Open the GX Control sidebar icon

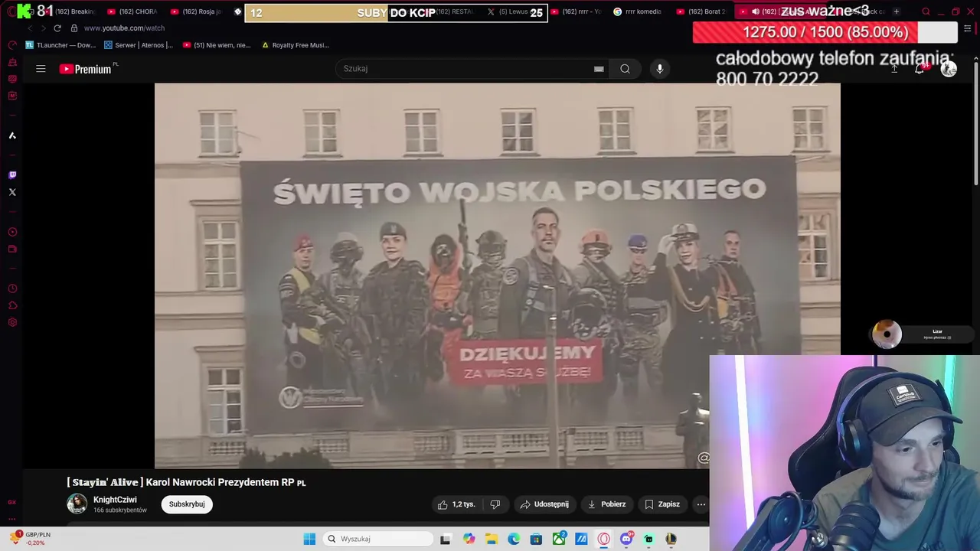pos(12,502)
